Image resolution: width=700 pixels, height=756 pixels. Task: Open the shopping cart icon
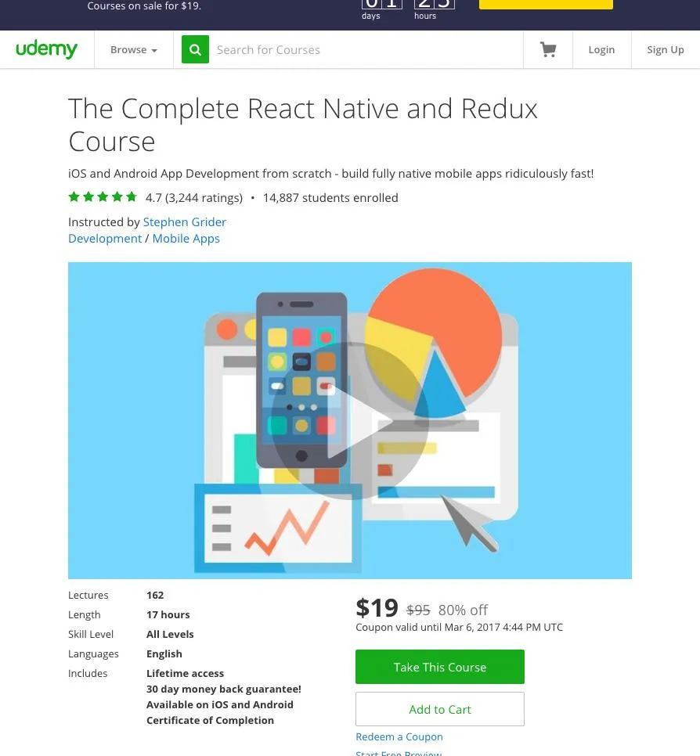[x=548, y=49]
